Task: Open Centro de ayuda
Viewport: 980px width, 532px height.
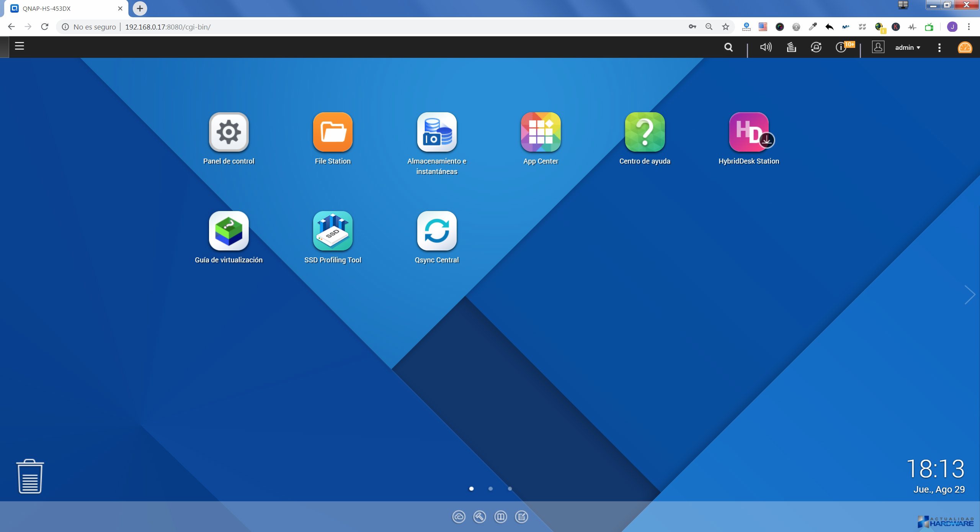Action: tap(645, 132)
